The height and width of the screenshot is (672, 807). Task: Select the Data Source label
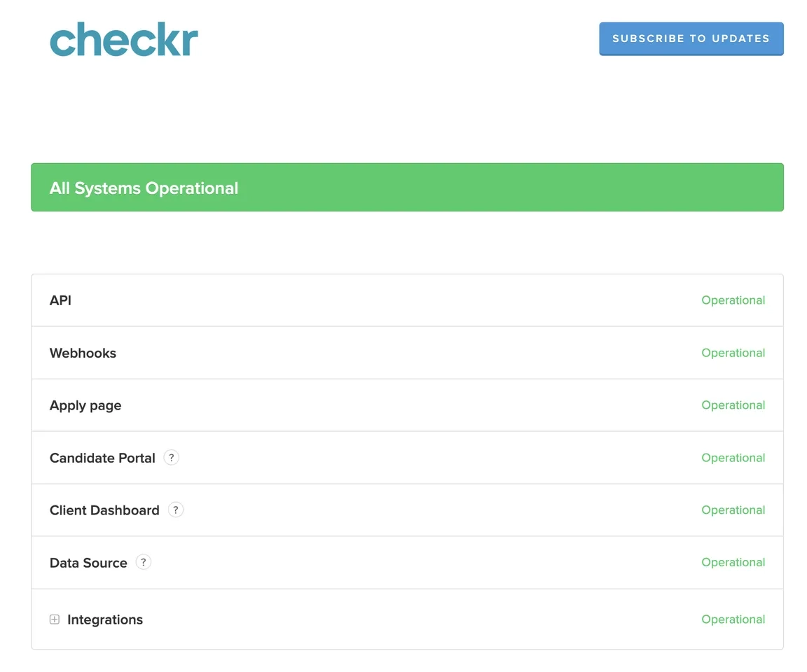coord(88,563)
